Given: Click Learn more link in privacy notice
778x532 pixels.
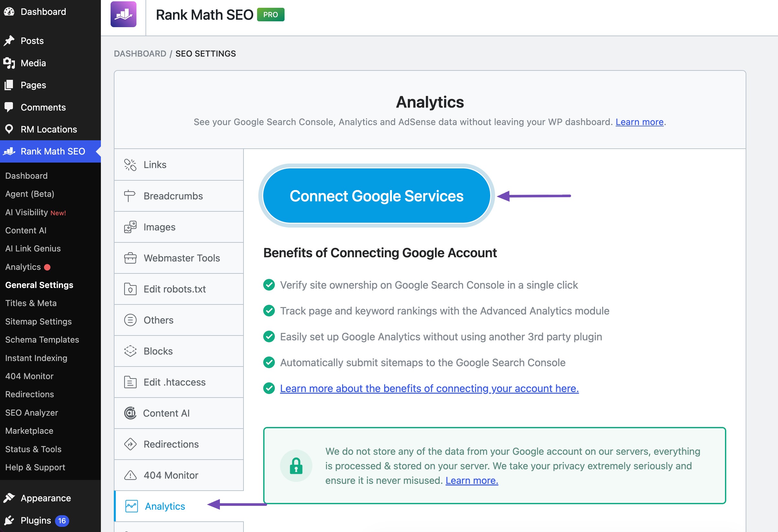Looking at the screenshot, I should [x=472, y=481].
